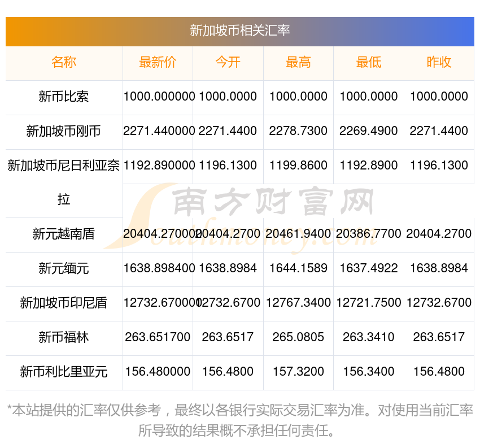Click the row name '新币利比里亚元'
This screenshot has width=480, height=448.
pos(64,372)
